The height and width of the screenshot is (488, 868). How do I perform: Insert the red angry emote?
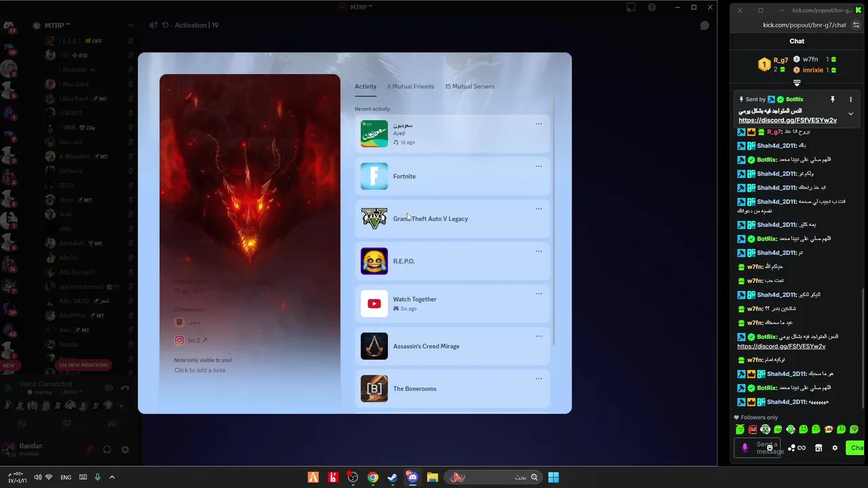(753, 429)
